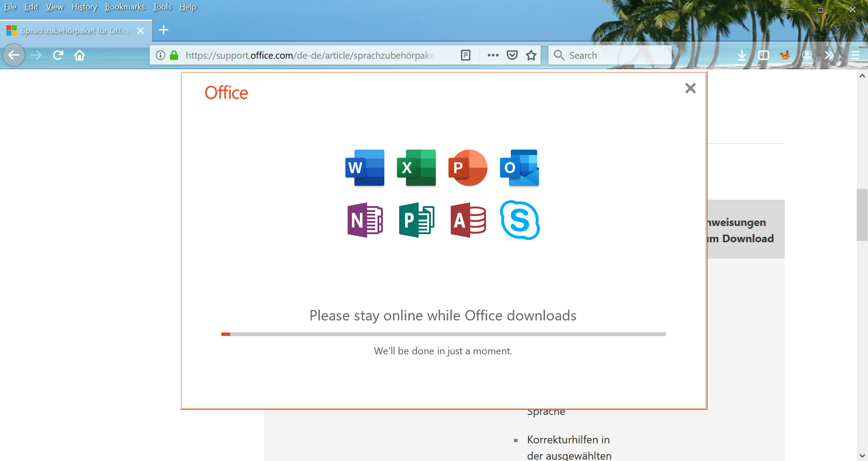Toggle reader view in address bar
This screenshot has width=868, height=461.
(x=466, y=55)
